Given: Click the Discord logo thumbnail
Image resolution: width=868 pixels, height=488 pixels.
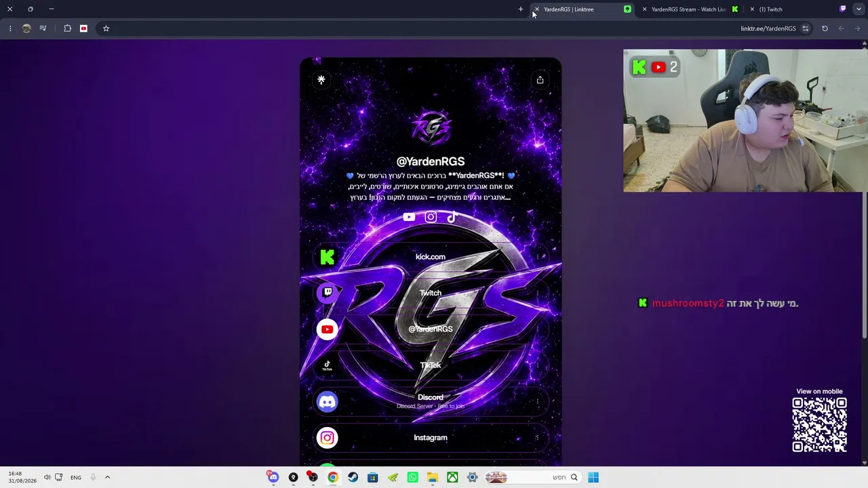Looking at the screenshot, I should (x=328, y=402).
